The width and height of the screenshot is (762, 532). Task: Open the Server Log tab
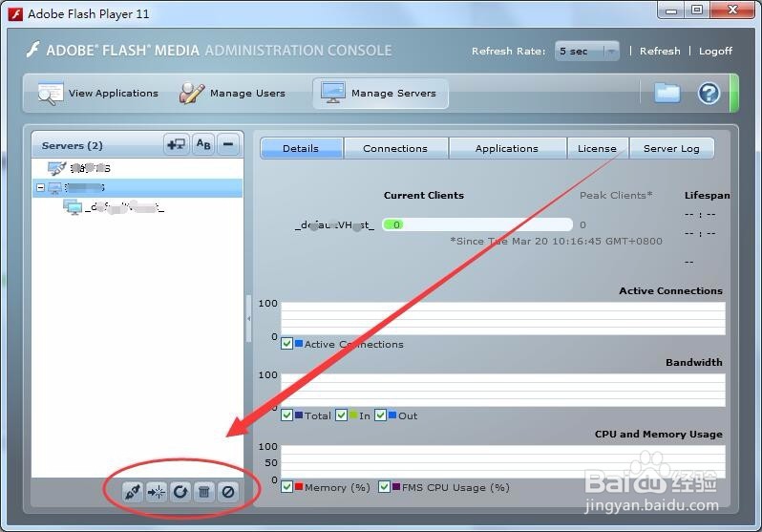(x=671, y=148)
